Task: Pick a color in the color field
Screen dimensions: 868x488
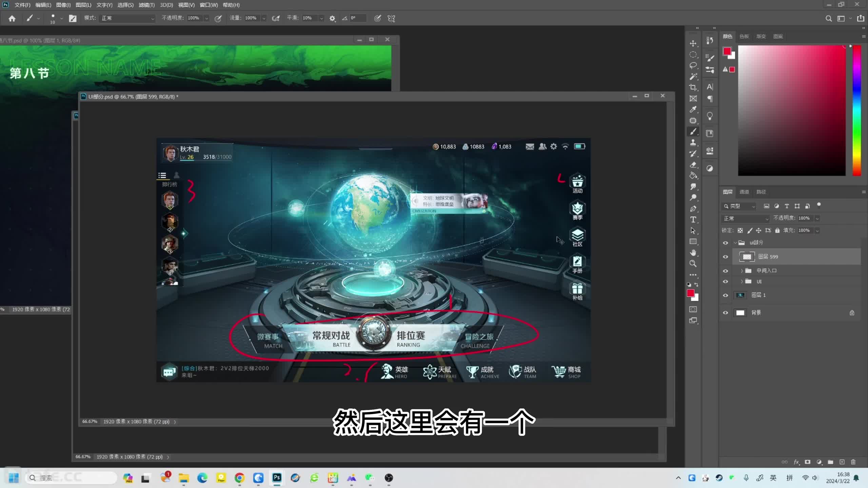Action: 792,110
